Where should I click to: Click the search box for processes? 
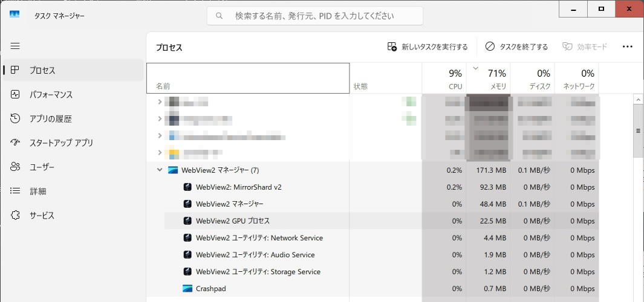tap(314, 16)
